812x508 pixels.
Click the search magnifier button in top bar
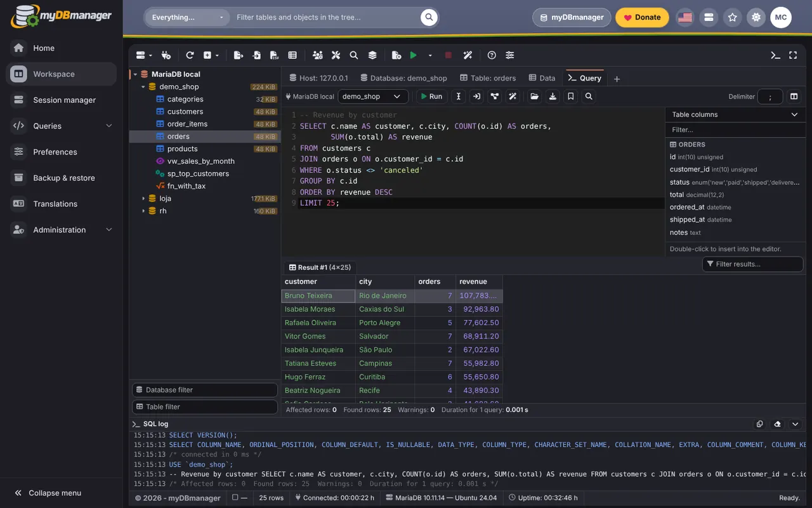[x=429, y=18]
